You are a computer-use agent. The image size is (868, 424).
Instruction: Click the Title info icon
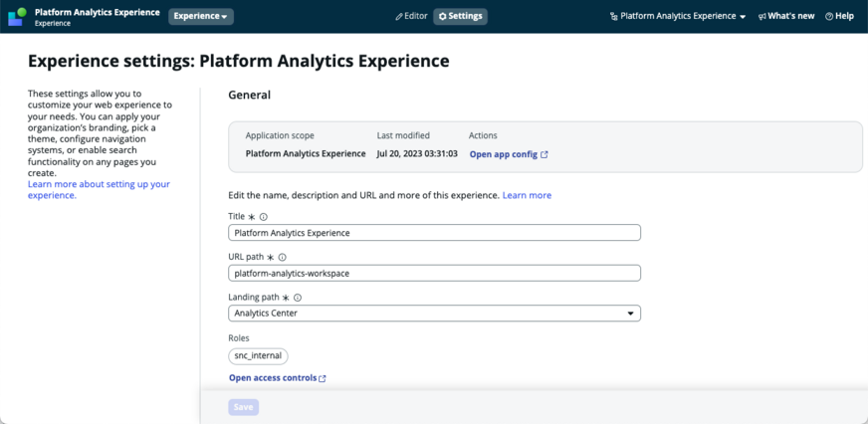click(264, 217)
